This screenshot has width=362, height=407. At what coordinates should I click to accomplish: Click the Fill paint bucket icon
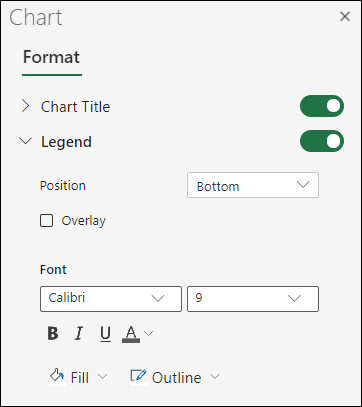point(57,377)
